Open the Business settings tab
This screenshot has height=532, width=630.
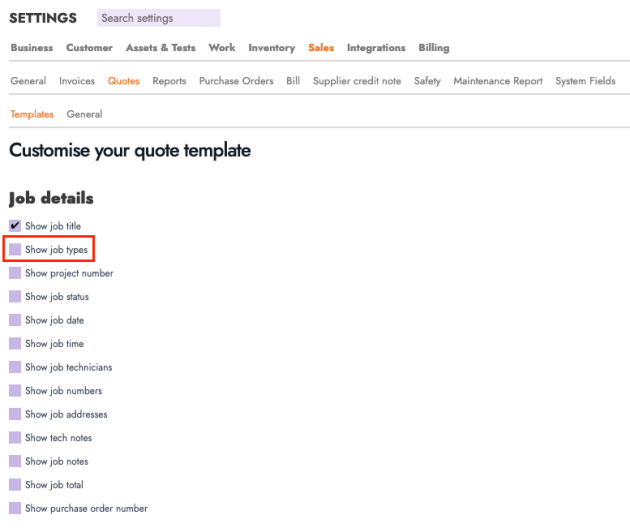[32, 48]
